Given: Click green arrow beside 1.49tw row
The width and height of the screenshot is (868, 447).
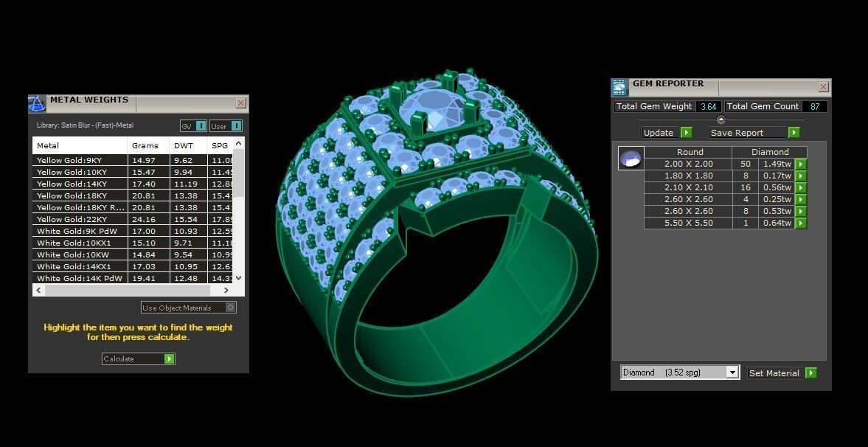Looking at the screenshot, I should pyautogui.click(x=800, y=164).
